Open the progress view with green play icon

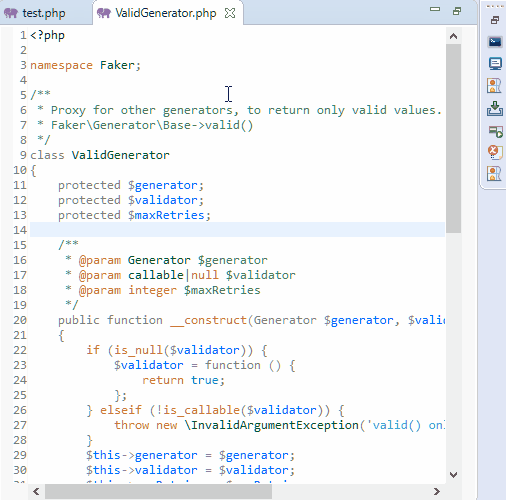click(495, 132)
